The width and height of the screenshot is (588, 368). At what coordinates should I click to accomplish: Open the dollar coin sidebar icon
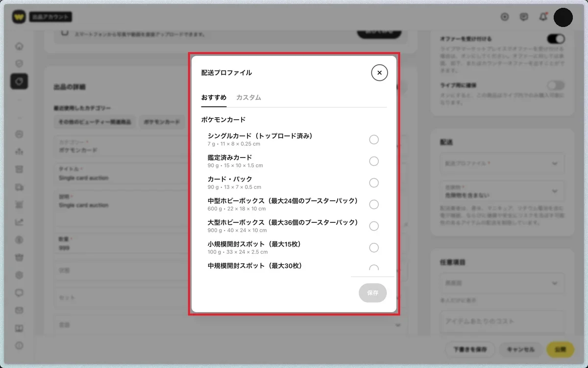pyautogui.click(x=19, y=240)
